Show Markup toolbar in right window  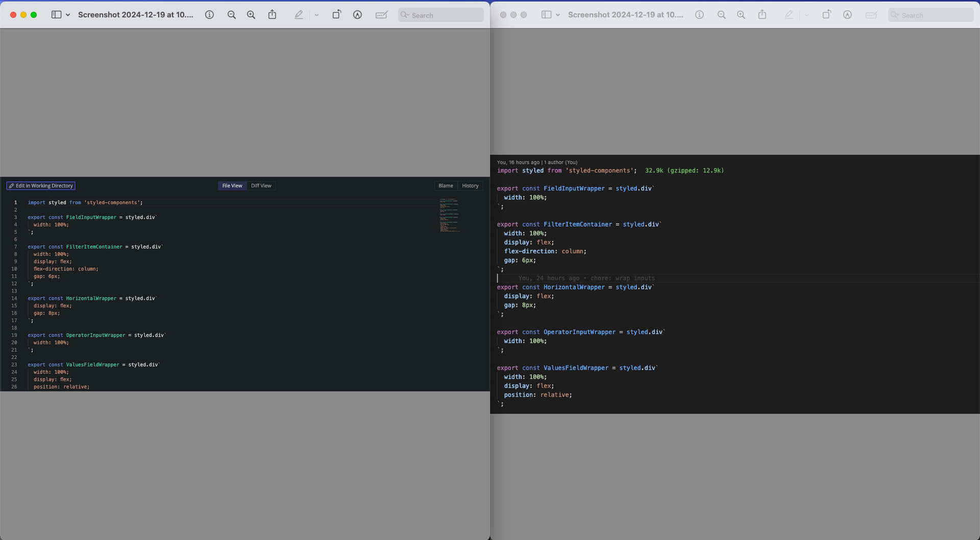pyautogui.click(x=847, y=15)
